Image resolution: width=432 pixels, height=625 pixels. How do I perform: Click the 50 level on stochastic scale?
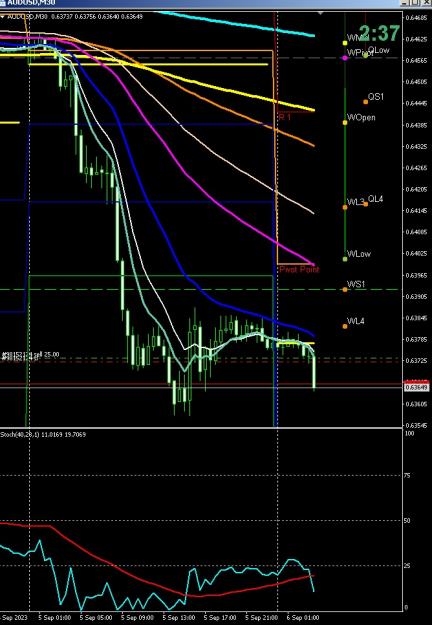(x=408, y=521)
